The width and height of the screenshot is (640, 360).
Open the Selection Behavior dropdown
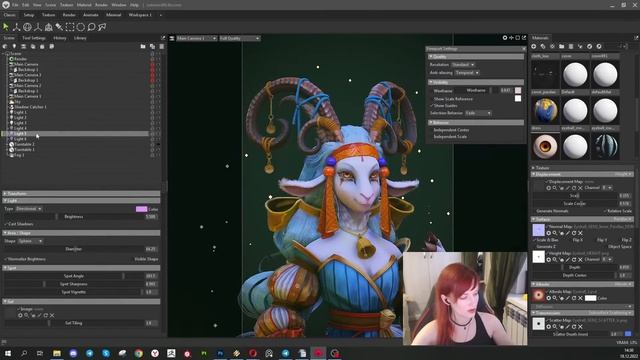[x=478, y=113]
